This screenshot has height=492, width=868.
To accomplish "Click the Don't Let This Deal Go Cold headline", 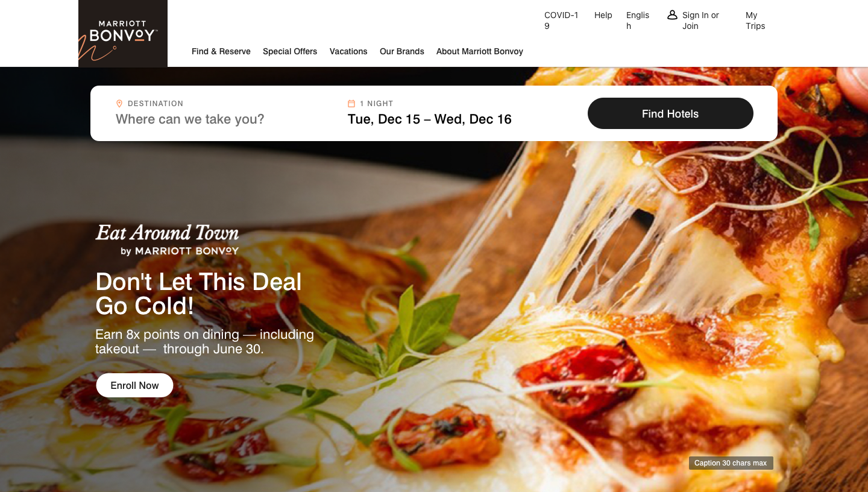I will [198, 294].
